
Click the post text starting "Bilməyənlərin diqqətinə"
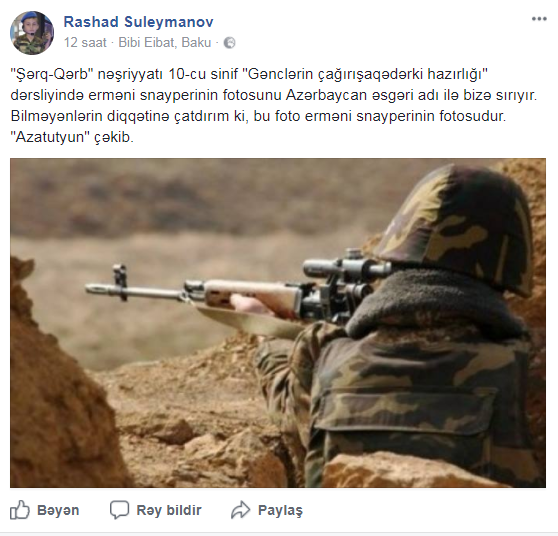pyautogui.click(x=258, y=116)
